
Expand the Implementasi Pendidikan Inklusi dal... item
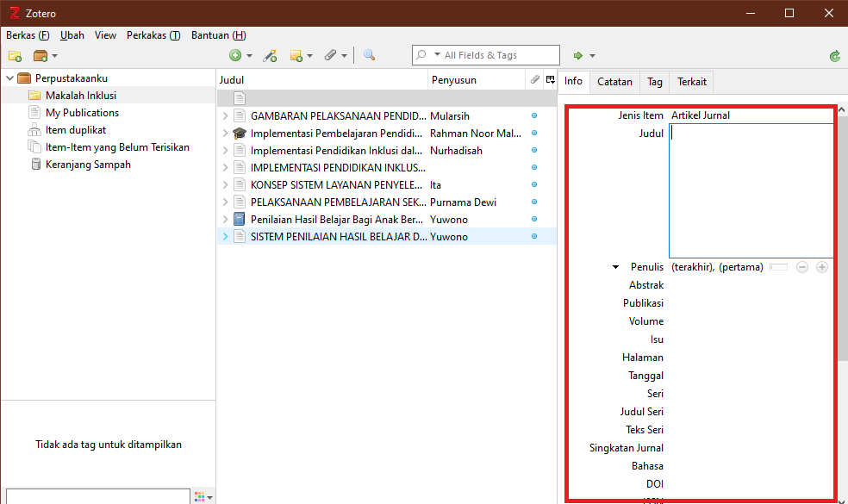coord(226,150)
